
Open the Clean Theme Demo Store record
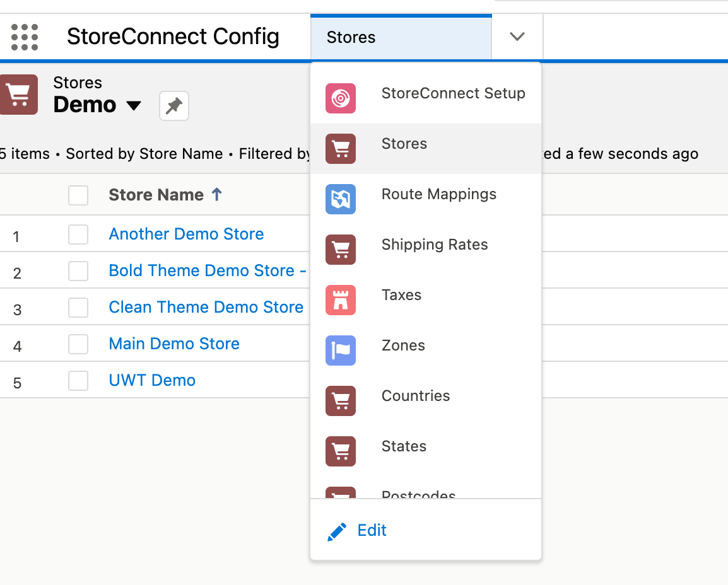coord(206,307)
